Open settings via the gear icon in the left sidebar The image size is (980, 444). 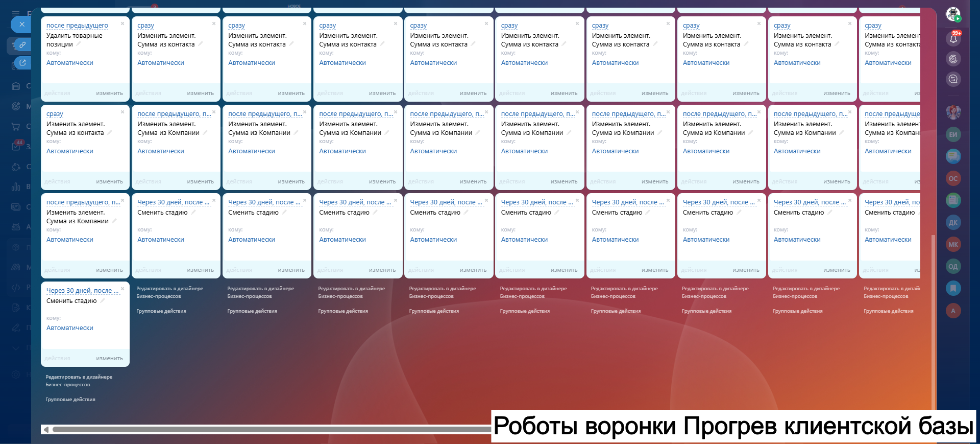pos(16,375)
